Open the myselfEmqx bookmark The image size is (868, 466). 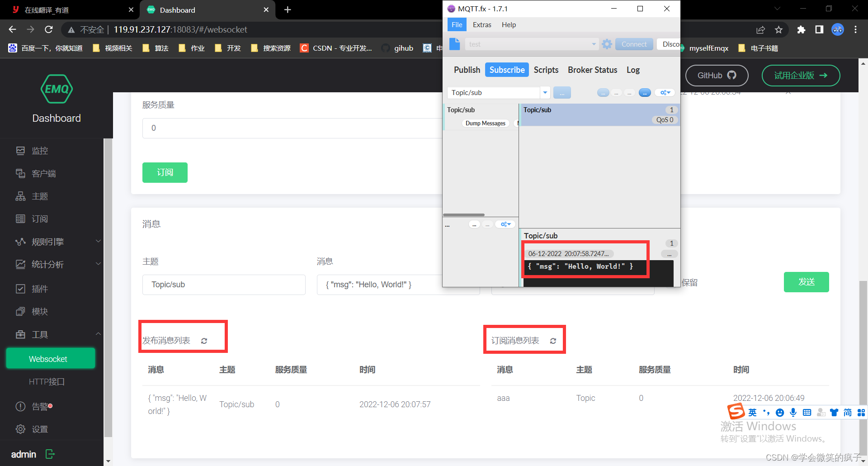pyautogui.click(x=706, y=48)
